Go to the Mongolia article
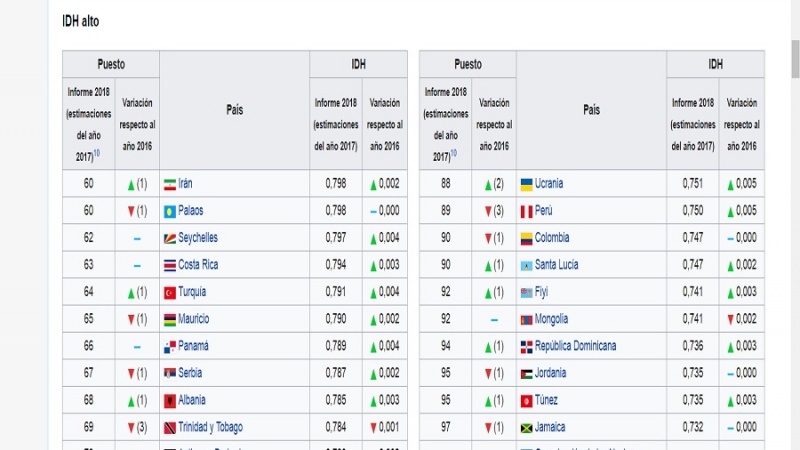Screen dimensions: 800x450 click(551, 319)
